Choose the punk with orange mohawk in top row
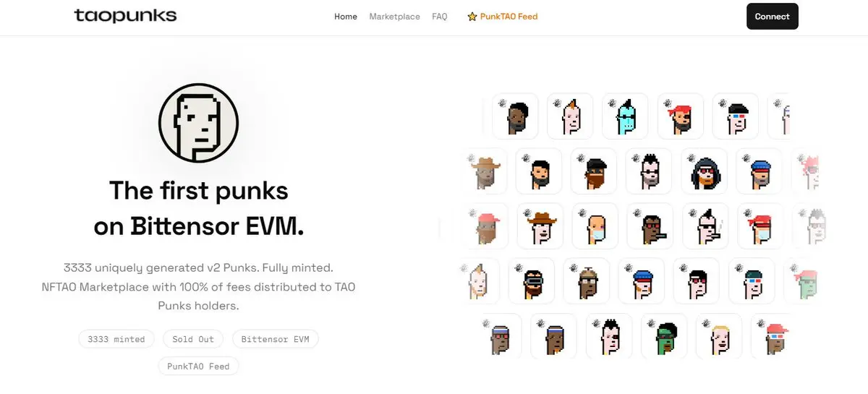Image resolution: width=868 pixels, height=394 pixels. (570, 116)
